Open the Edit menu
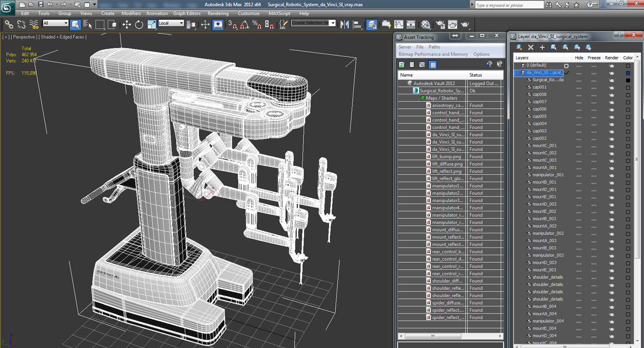 tap(25, 13)
